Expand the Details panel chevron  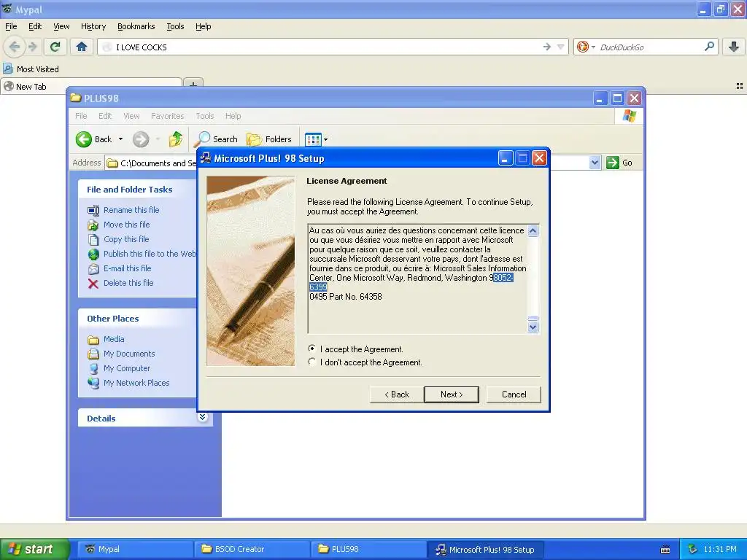pyautogui.click(x=203, y=418)
